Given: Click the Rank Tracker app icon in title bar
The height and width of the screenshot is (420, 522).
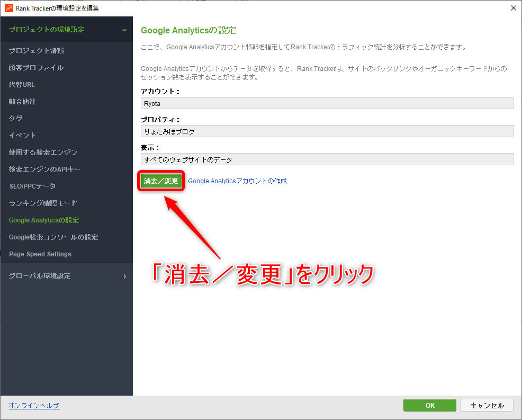Looking at the screenshot, I should pos(8,8).
